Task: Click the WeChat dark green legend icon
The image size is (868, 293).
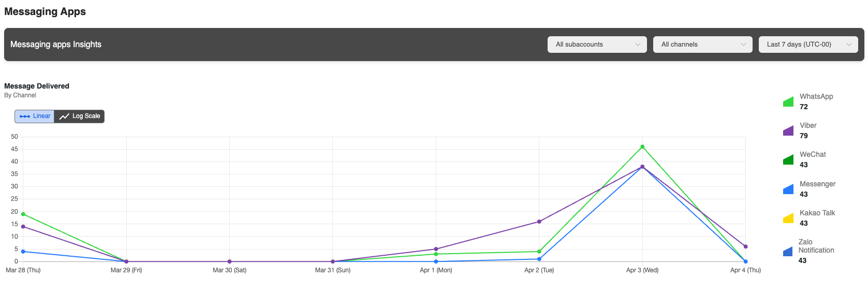Action: tap(788, 160)
